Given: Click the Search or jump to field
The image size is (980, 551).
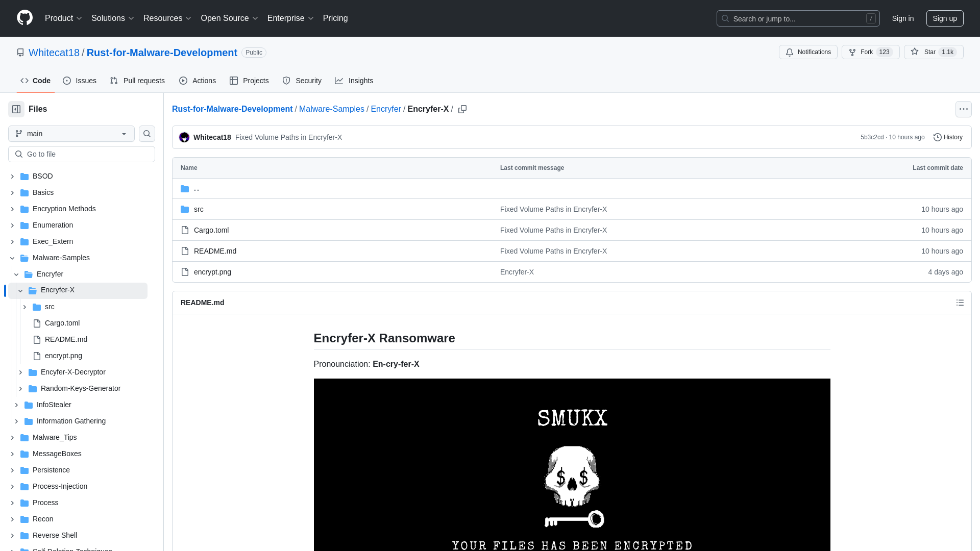Looking at the screenshot, I should [798, 18].
